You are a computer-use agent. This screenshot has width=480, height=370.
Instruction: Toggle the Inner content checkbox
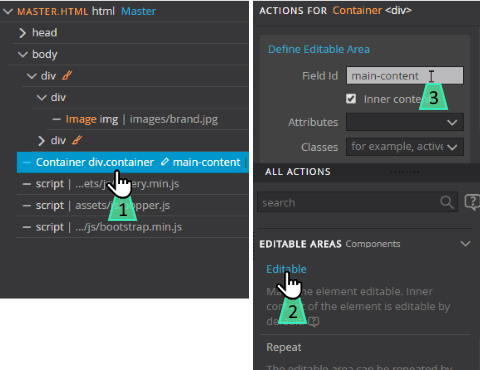point(351,99)
